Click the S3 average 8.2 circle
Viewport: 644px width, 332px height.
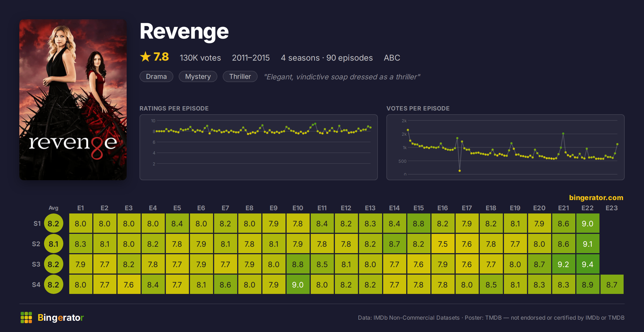point(53,264)
